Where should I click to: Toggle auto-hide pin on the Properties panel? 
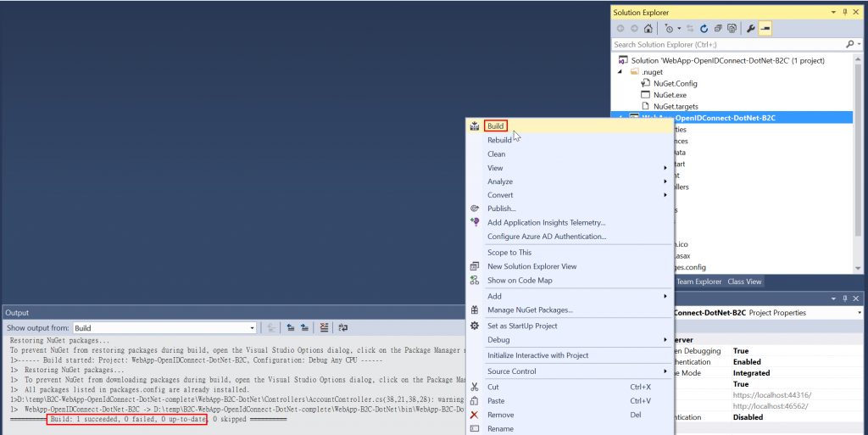point(845,298)
